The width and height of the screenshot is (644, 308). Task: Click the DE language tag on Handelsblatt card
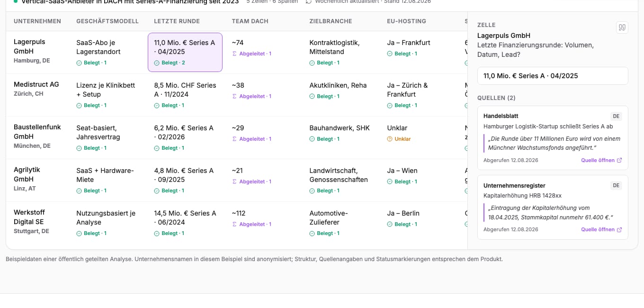point(616,116)
